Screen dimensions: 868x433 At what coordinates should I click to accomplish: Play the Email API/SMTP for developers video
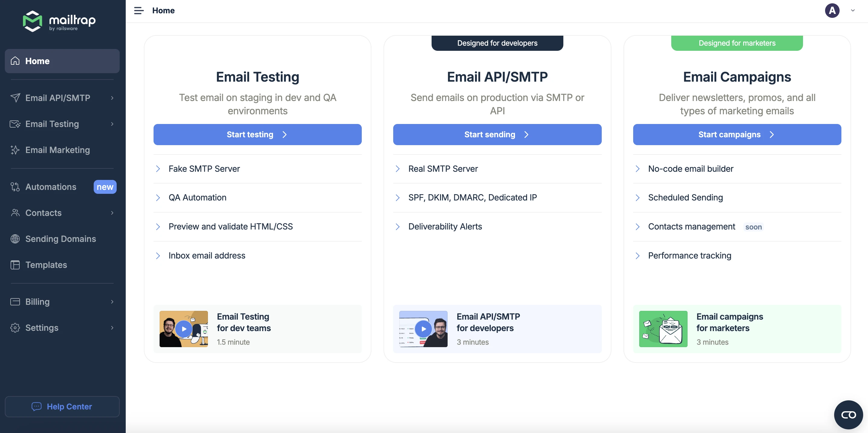(423, 329)
